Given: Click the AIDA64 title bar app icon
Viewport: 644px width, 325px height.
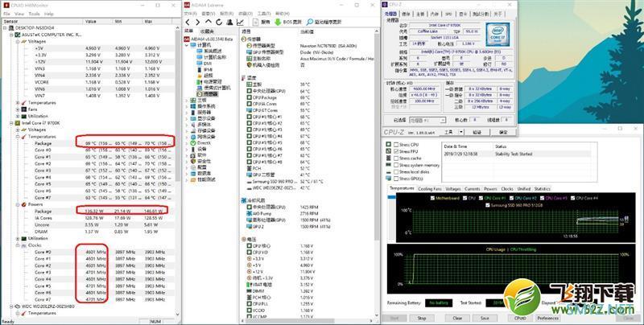Looking at the screenshot, I should [187, 5].
